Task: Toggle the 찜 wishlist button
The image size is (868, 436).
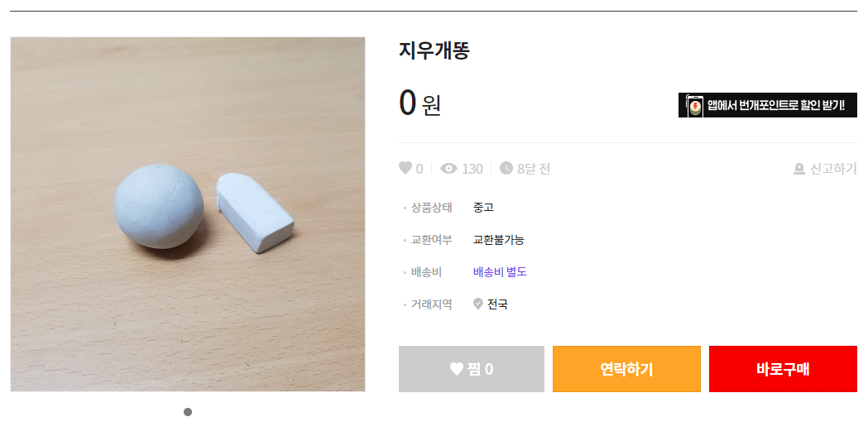Action: point(472,369)
